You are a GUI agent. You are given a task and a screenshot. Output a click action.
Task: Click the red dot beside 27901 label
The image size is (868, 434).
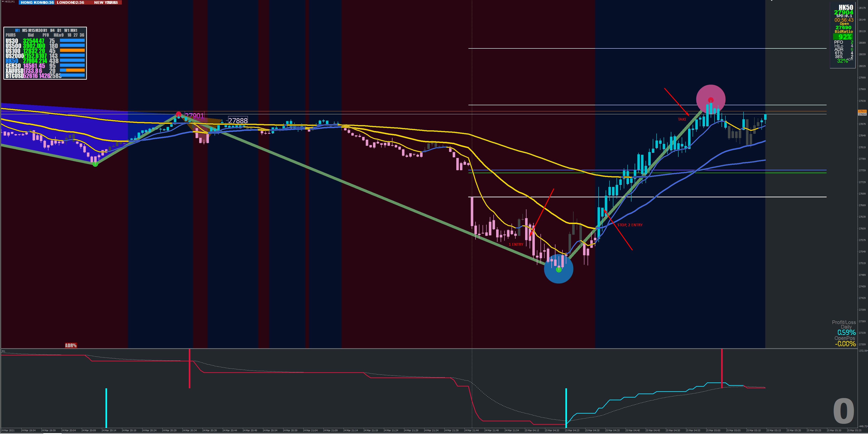pos(179,114)
